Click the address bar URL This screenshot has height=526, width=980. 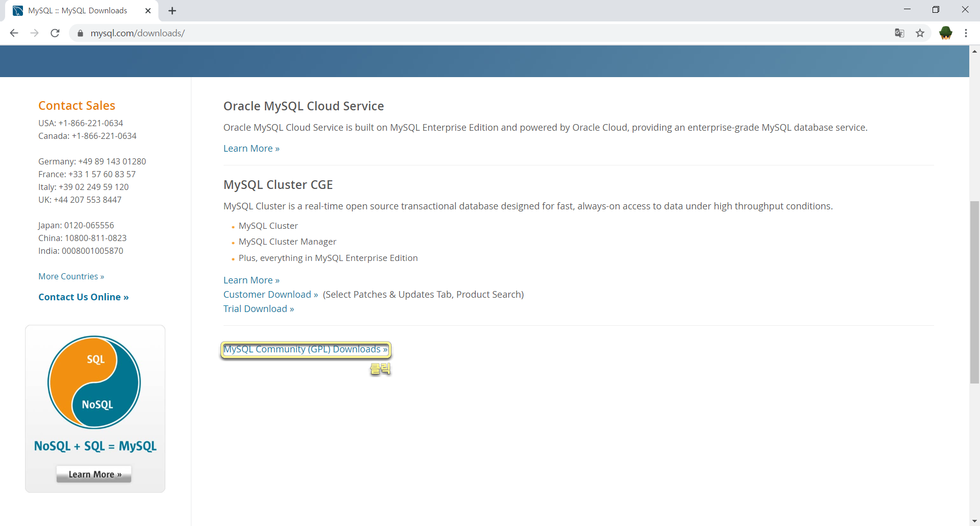pos(137,33)
